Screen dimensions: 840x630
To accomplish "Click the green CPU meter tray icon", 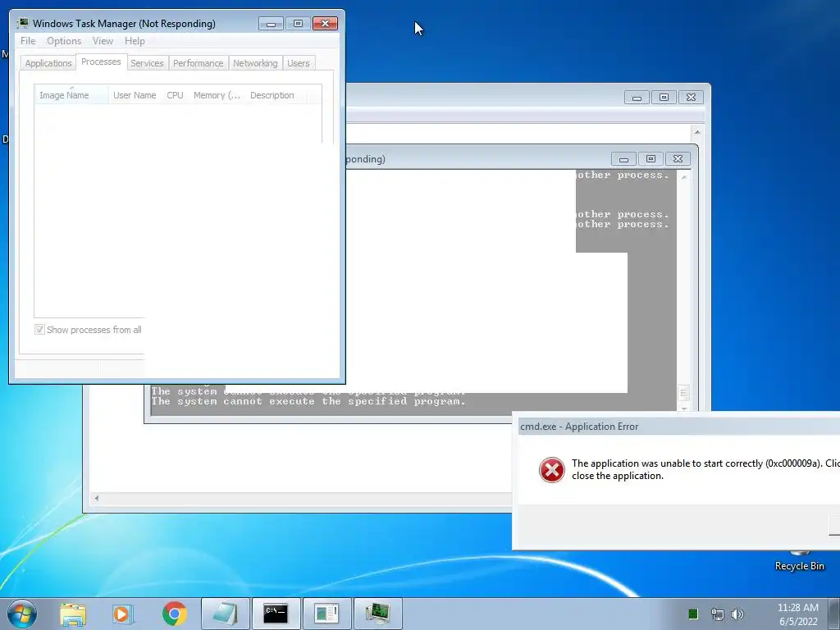I will 692,614.
